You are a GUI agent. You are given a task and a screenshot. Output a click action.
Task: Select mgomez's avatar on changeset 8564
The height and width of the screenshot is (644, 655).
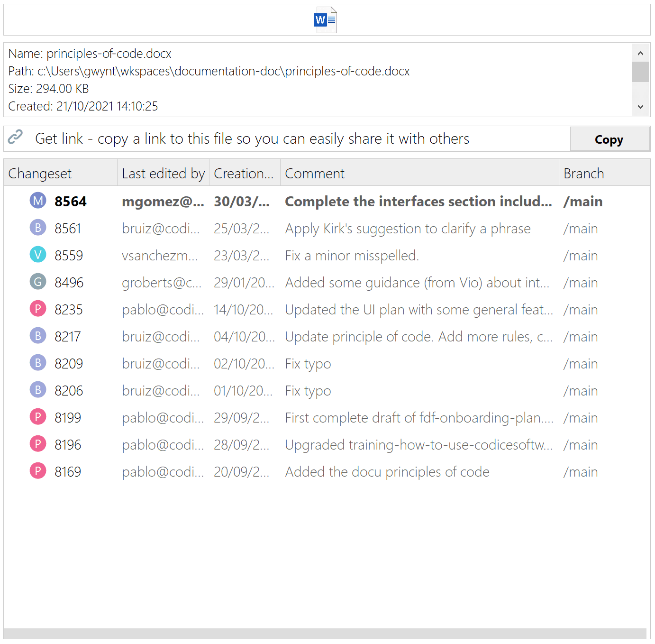click(x=38, y=201)
